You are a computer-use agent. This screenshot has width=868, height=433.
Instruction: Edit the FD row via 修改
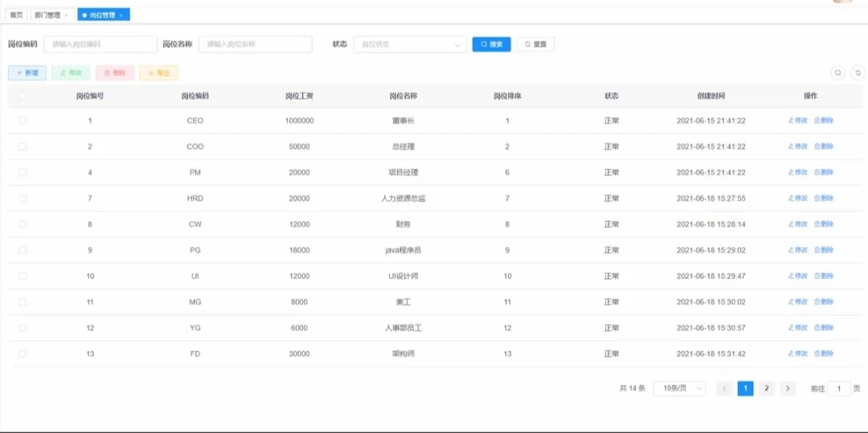point(798,354)
